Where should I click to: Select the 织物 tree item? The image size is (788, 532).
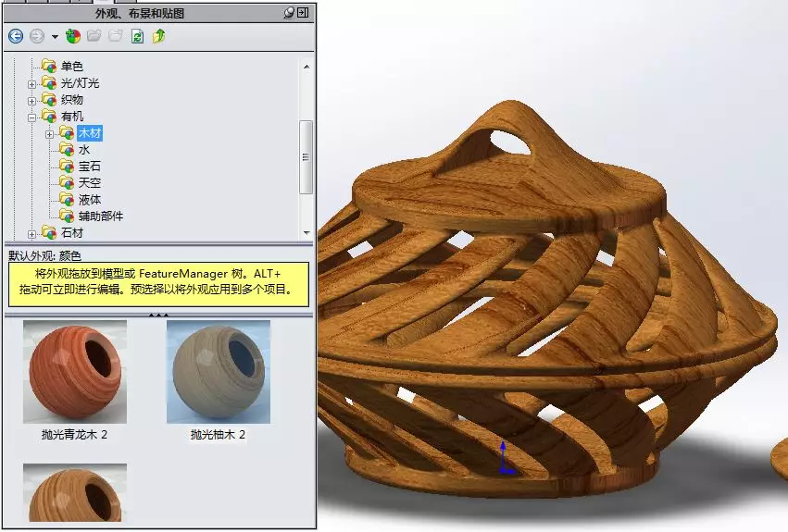point(72,100)
